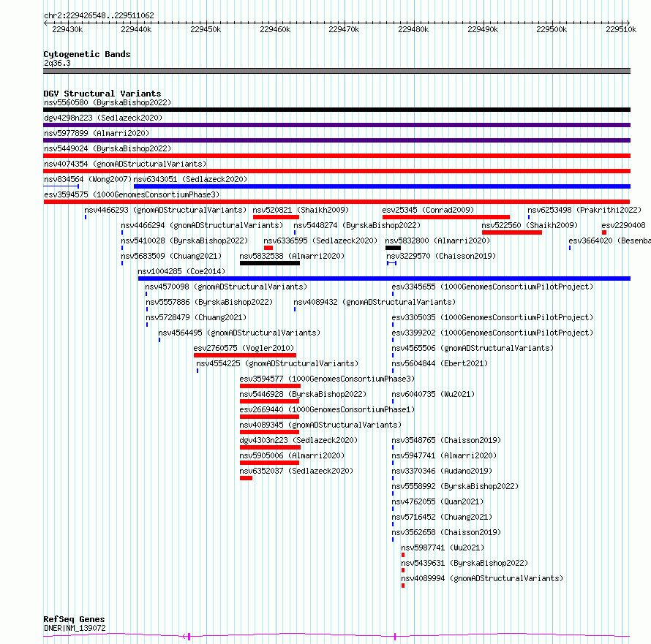The height and width of the screenshot is (644, 651).
Task: Click the esv3399202 variant label
Action: (492, 333)
